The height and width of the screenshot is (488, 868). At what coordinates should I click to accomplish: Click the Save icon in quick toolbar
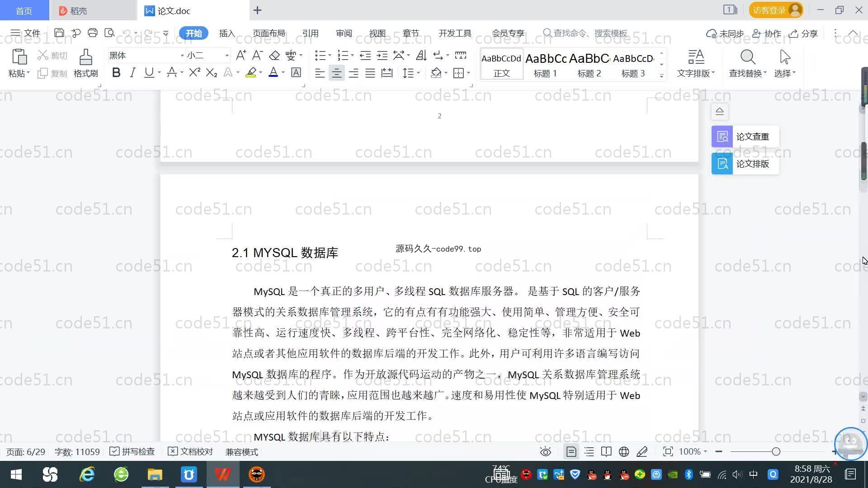tap(59, 33)
